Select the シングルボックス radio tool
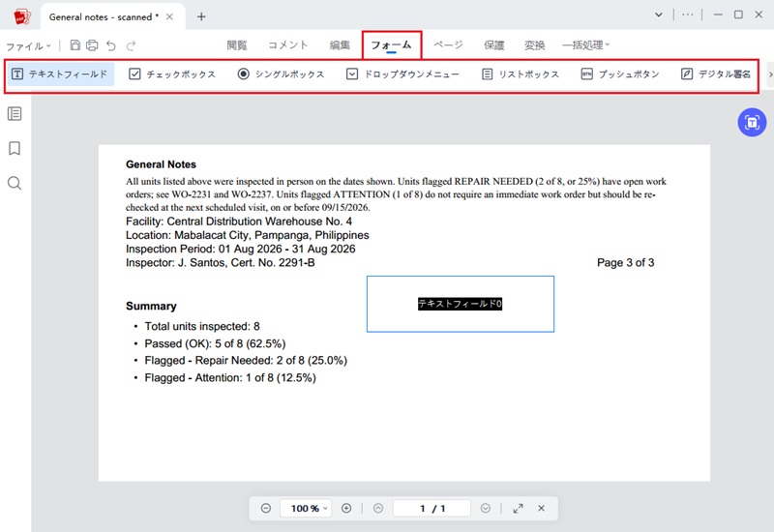 (281, 74)
